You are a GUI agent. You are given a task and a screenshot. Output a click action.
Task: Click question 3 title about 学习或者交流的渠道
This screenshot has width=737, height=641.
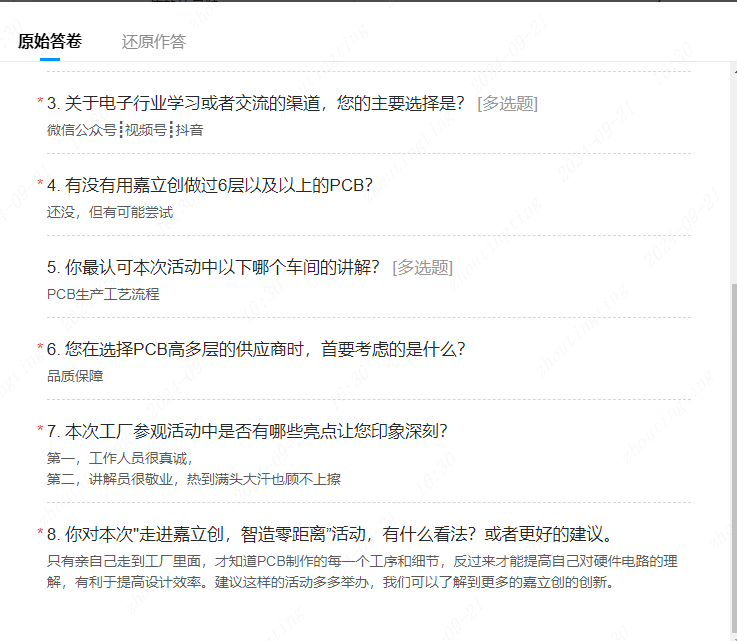pyautogui.click(x=256, y=103)
